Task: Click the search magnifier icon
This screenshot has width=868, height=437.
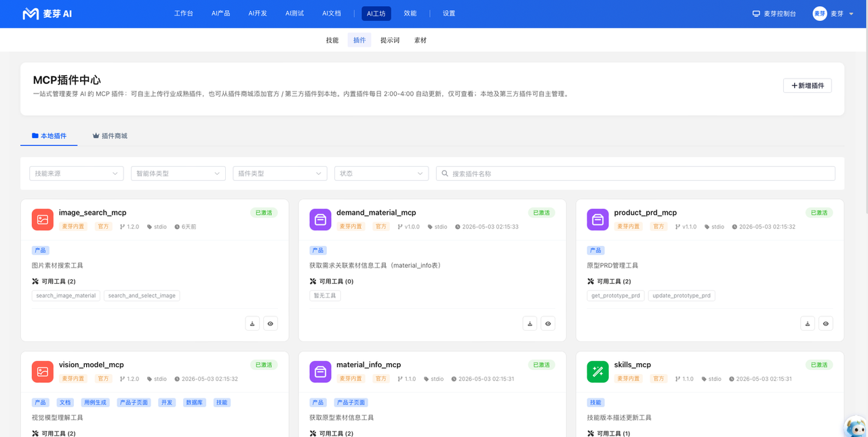Action: (x=445, y=173)
